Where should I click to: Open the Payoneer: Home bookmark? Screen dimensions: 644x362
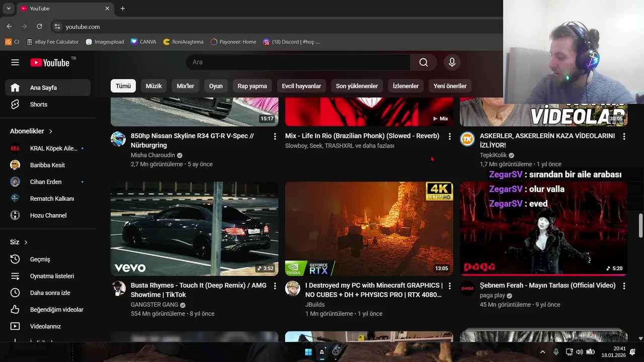pos(233,42)
